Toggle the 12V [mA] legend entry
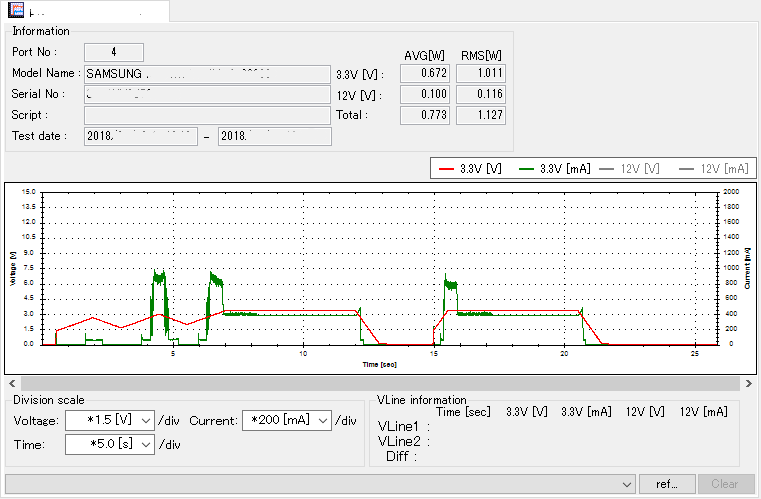The image size is (761, 499). point(708,169)
